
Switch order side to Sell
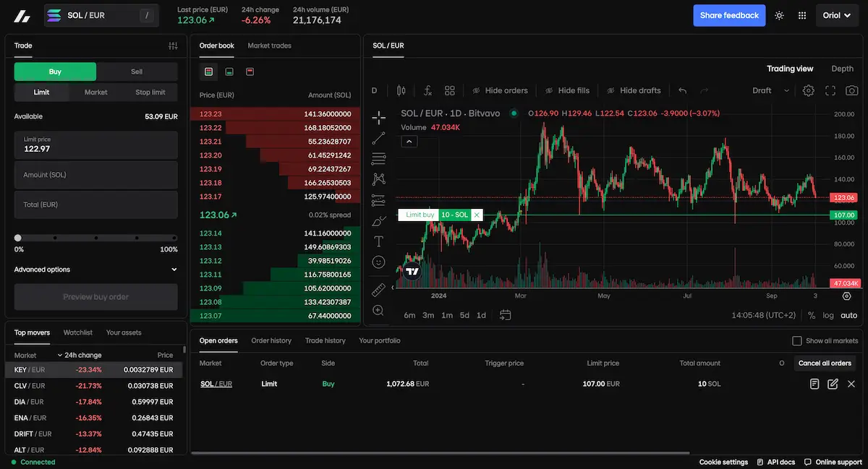pyautogui.click(x=137, y=72)
